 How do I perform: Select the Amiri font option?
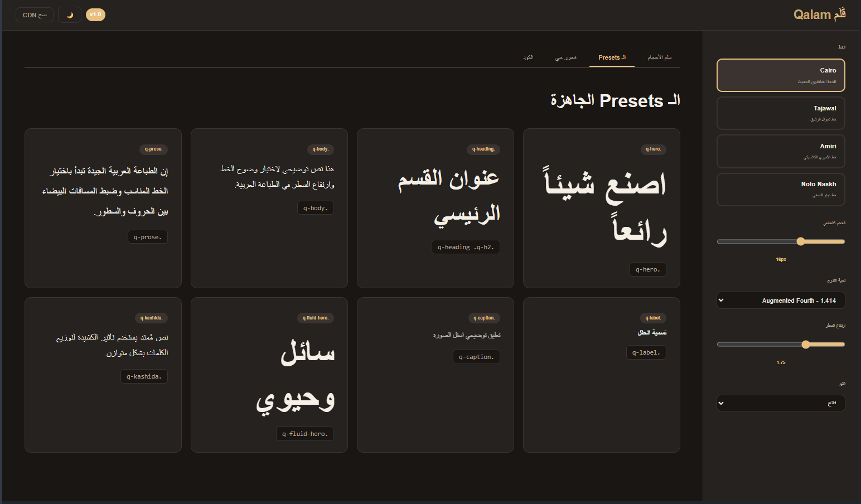[x=781, y=151]
